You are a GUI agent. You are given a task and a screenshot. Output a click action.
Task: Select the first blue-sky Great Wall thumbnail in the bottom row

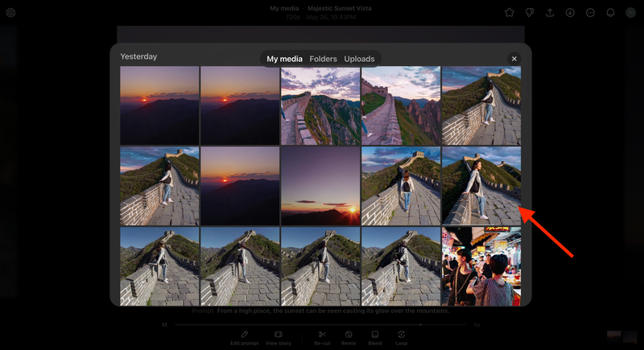(159, 266)
